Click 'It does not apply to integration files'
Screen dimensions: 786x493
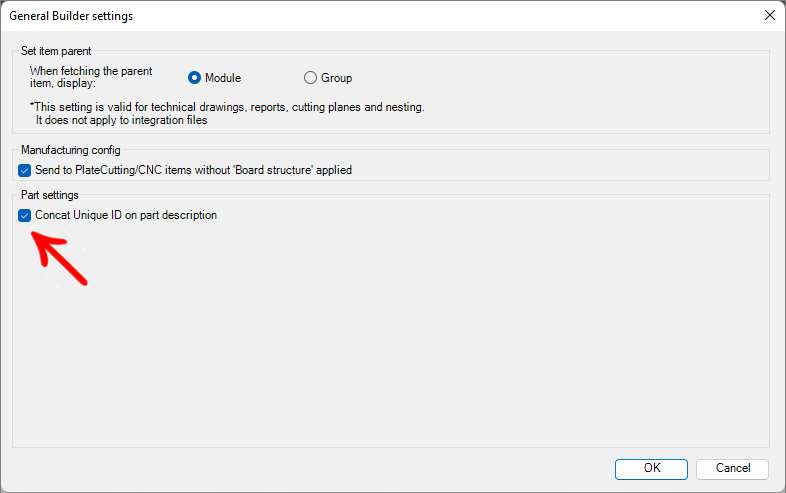(x=121, y=120)
